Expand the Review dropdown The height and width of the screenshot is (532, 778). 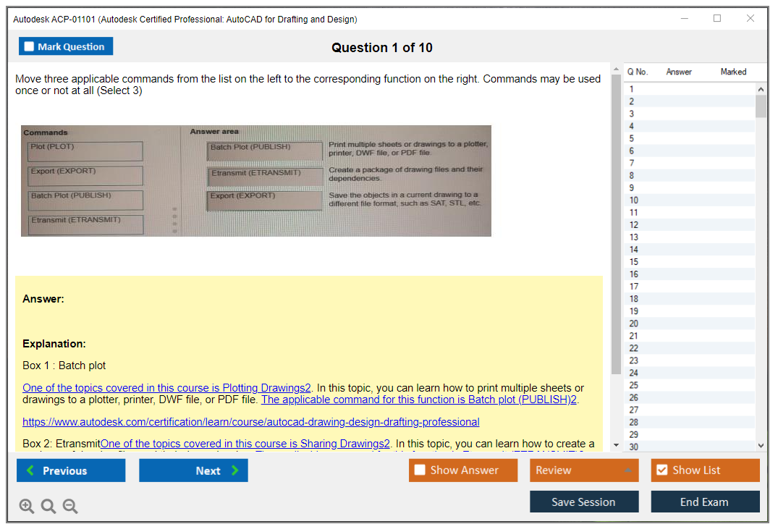[628, 470]
